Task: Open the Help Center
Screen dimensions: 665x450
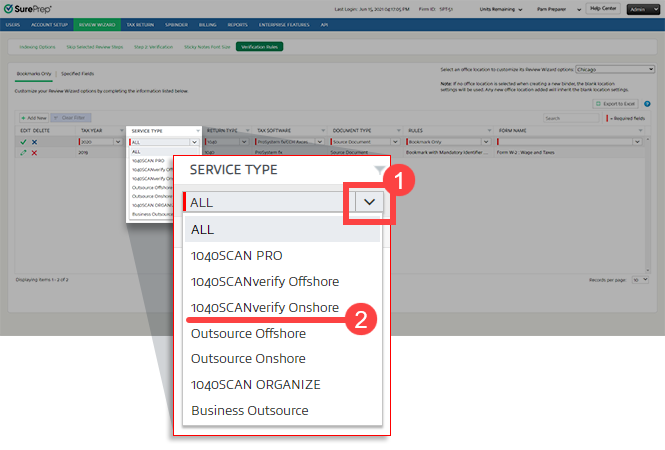Action: pos(603,8)
